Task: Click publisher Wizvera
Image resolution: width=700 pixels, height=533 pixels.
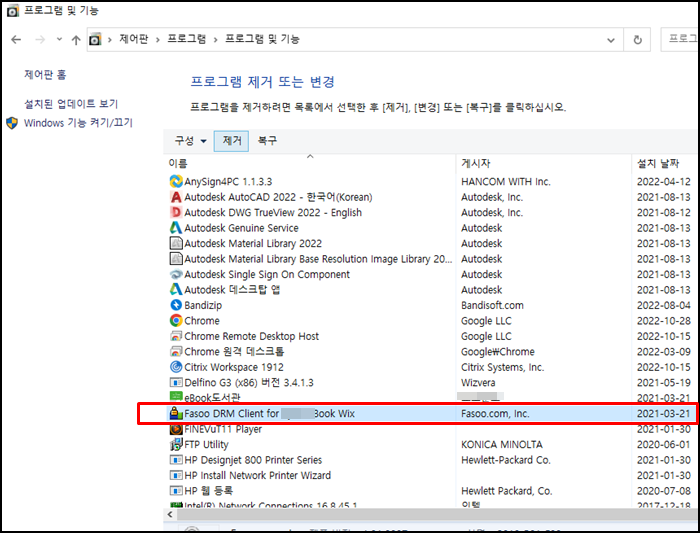Action: click(478, 383)
